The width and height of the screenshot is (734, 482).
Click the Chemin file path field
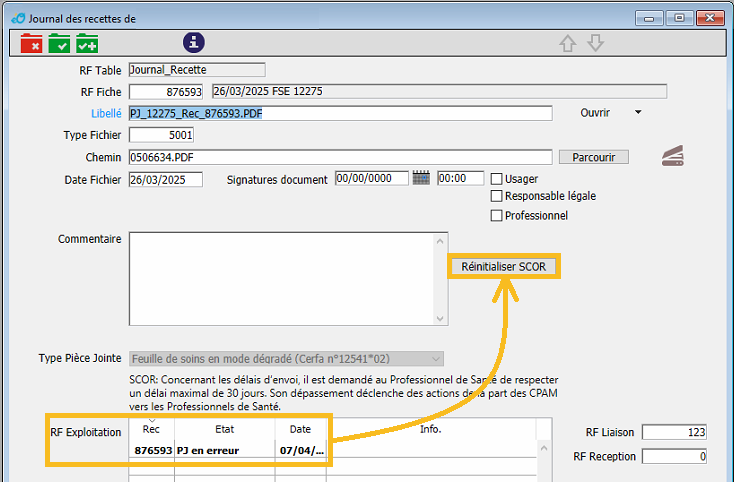(340, 157)
